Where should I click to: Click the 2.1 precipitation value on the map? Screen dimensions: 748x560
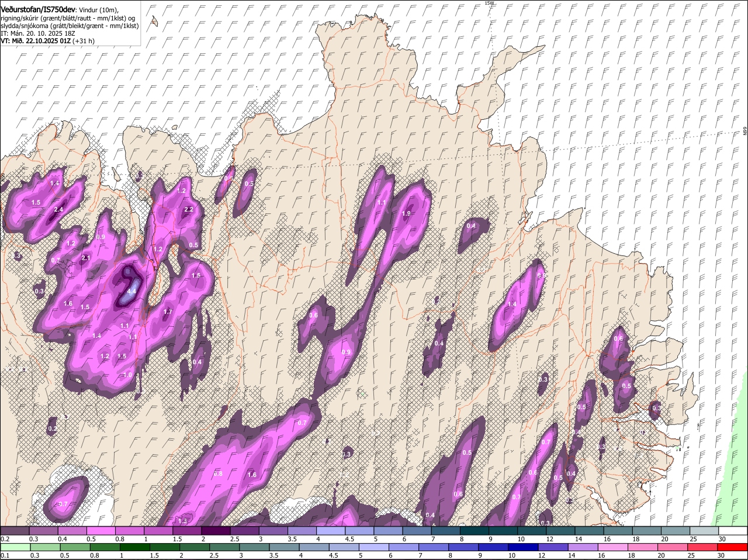(x=86, y=258)
